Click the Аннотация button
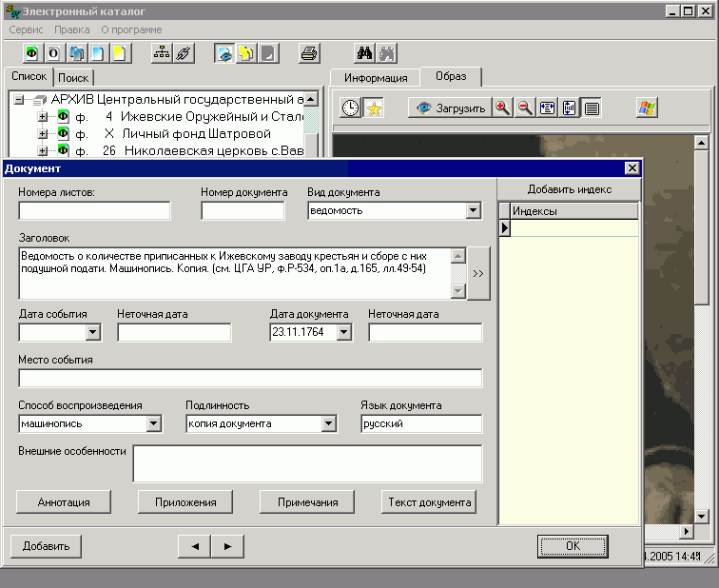This screenshot has width=719, height=588. pos(64,502)
